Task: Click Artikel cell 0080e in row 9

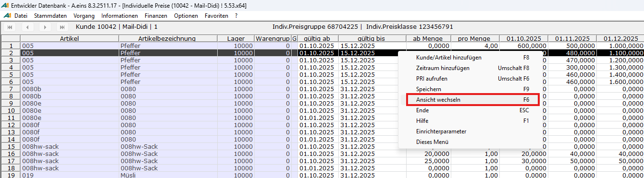Action: (69, 103)
